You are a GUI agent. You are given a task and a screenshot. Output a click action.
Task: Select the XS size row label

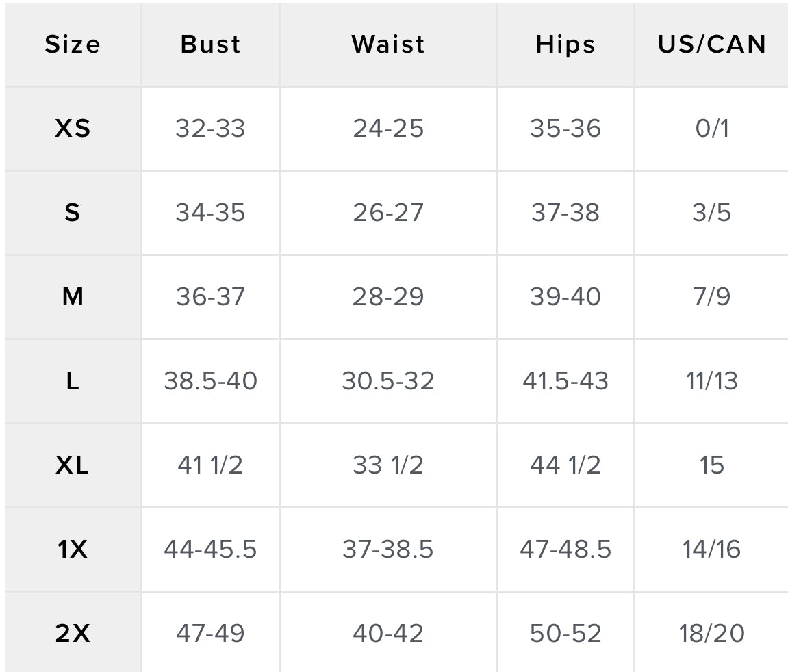73,129
